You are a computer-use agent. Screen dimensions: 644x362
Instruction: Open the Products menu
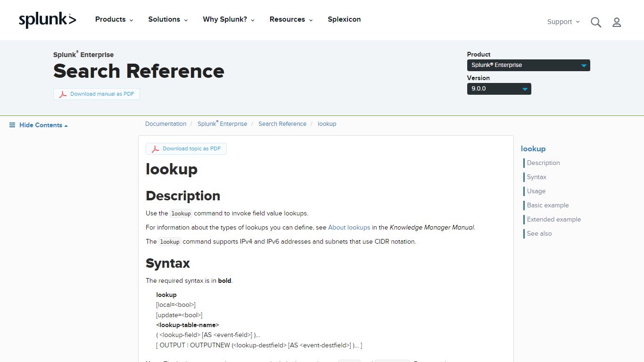pyautogui.click(x=114, y=19)
